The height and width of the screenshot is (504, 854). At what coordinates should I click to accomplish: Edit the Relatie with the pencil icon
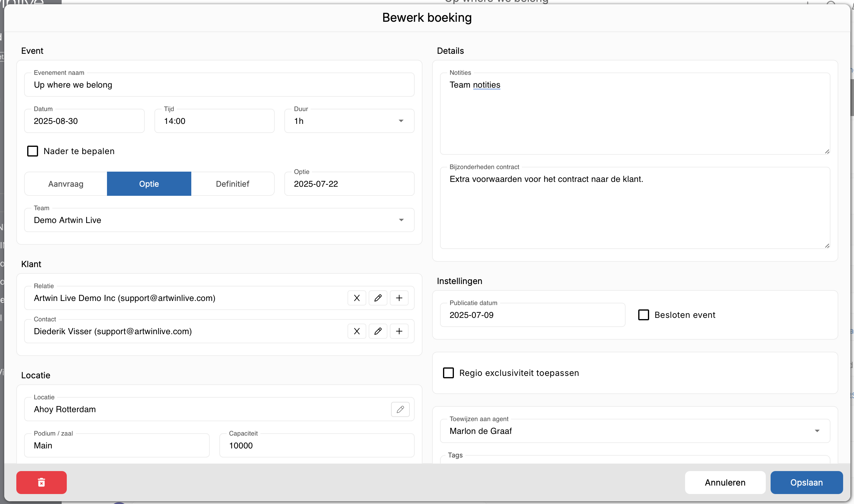click(378, 298)
